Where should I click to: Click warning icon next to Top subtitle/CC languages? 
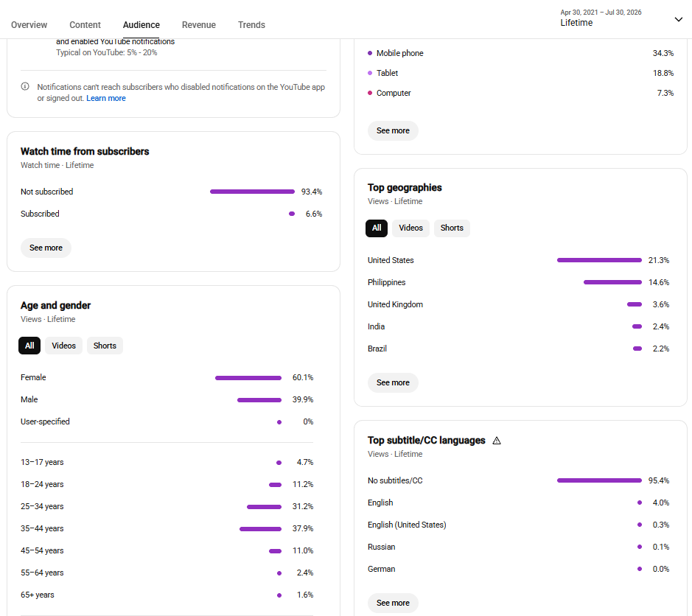click(497, 441)
